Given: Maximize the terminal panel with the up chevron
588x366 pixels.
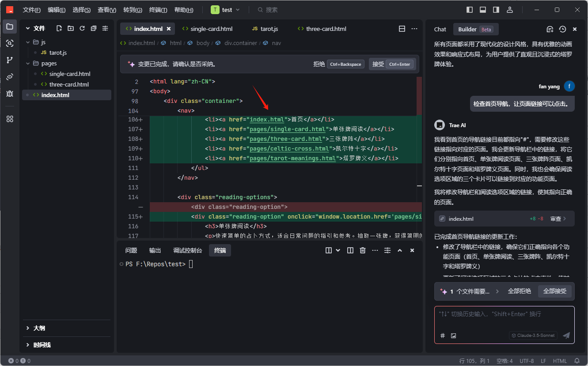Looking at the screenshot, I should (x=400, y=250).
